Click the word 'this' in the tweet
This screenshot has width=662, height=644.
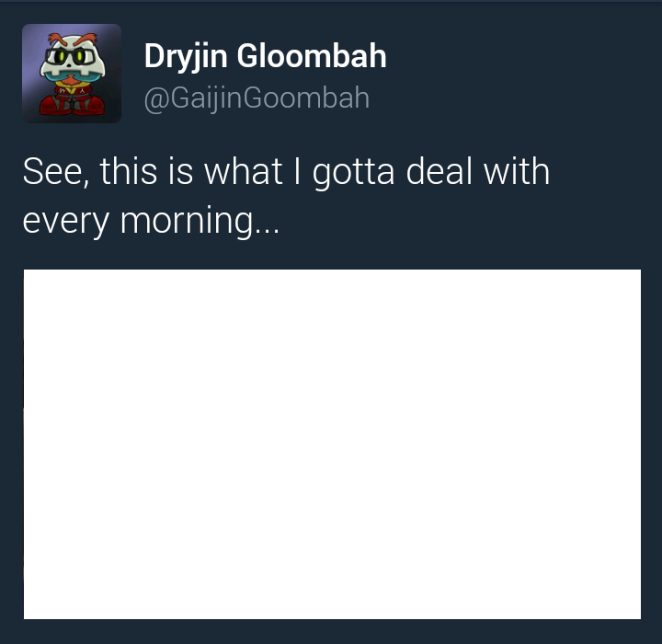129,171
